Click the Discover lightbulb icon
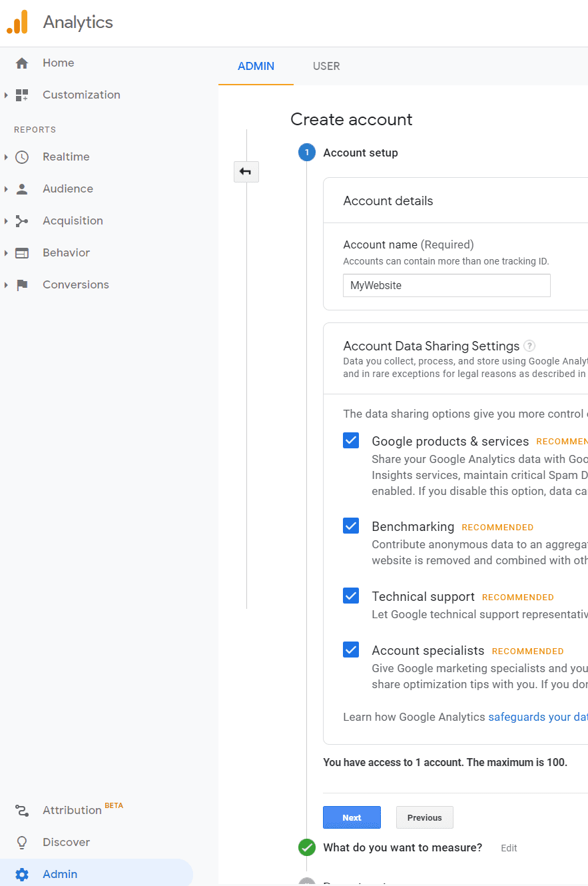Viewport: 588px width, 886px height. coord(22,843)
